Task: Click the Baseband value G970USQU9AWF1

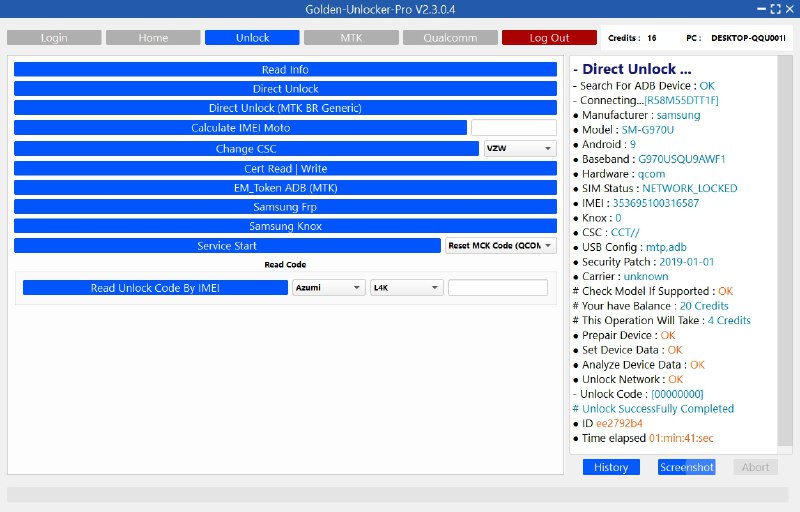Action: click(682, 159)
